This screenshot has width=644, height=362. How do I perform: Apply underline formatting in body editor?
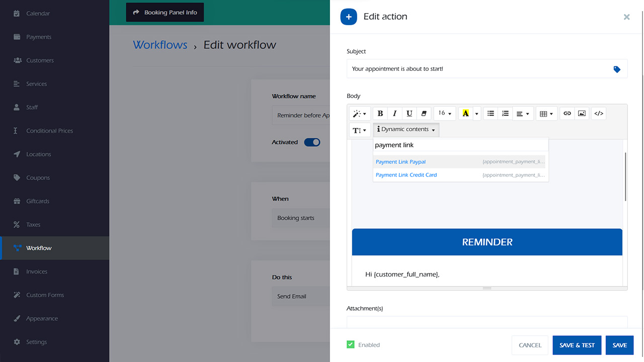tap(410, 114)
